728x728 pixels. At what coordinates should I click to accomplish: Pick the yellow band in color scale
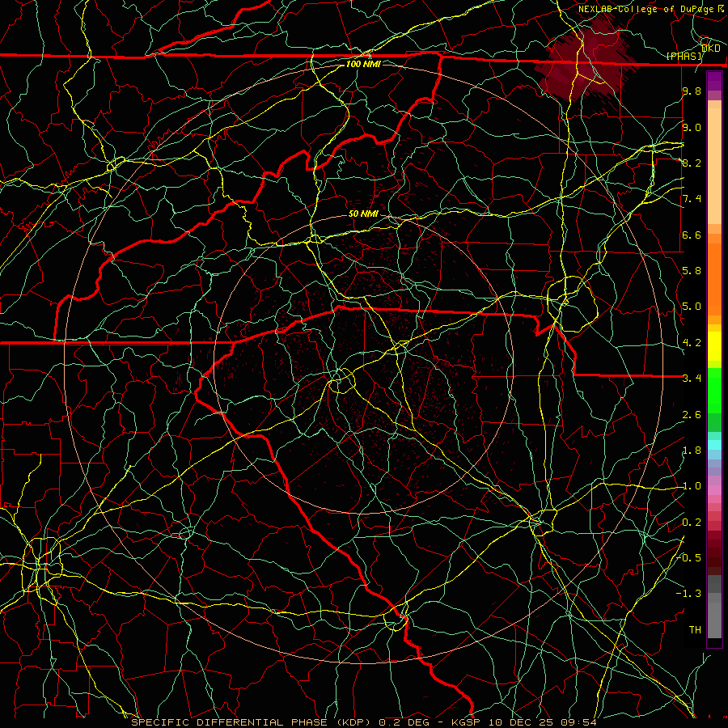pyautogui.click(x=714, y=346)
